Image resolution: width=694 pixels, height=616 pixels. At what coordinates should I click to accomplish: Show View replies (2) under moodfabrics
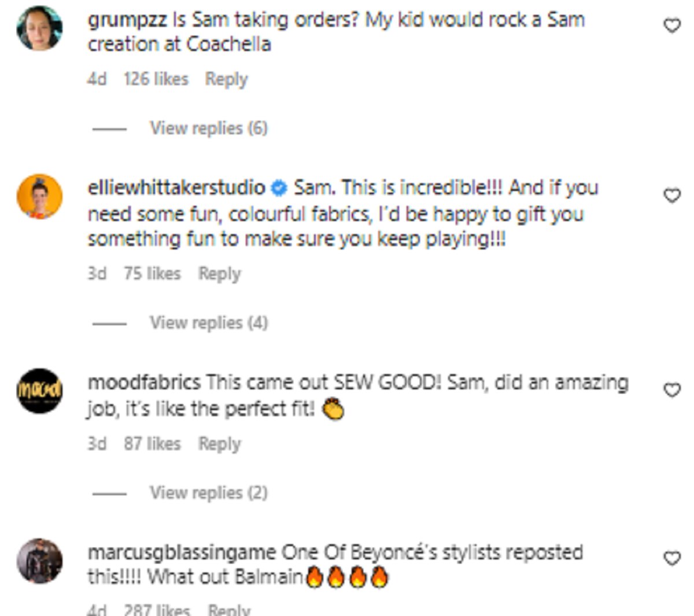coord(208,492)
